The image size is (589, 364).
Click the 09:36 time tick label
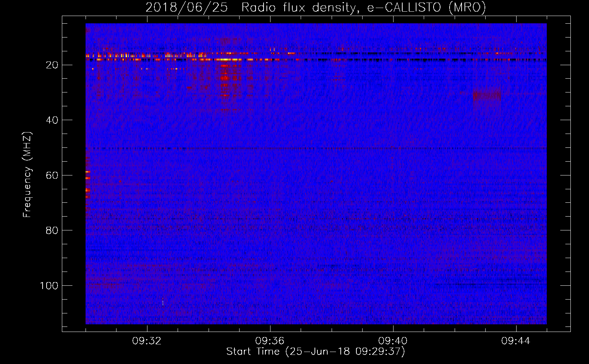click(x=270, y=341)
